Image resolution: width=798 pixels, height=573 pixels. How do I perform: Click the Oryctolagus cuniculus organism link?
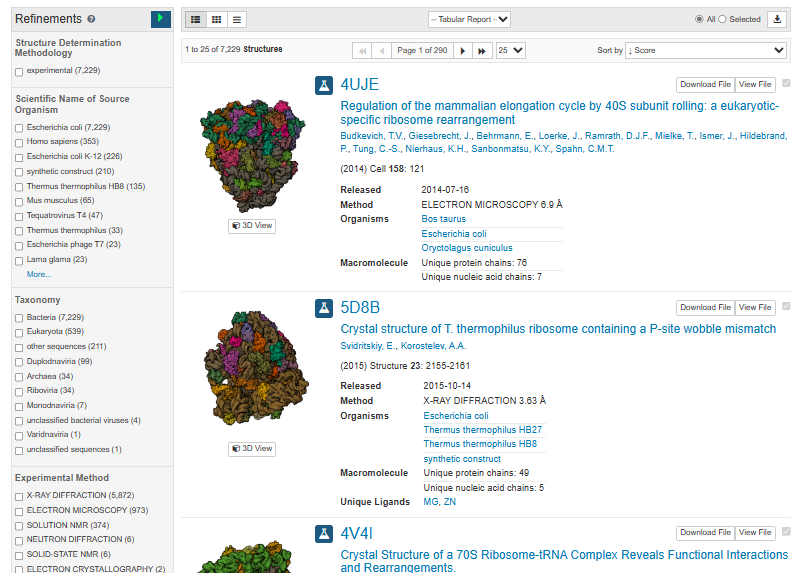click(467, 248)
